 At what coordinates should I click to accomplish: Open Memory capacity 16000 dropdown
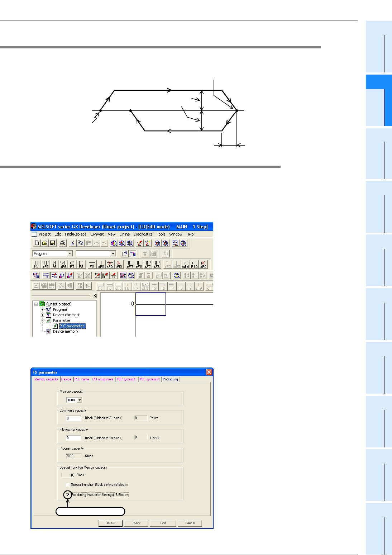(x=80, y=400)
